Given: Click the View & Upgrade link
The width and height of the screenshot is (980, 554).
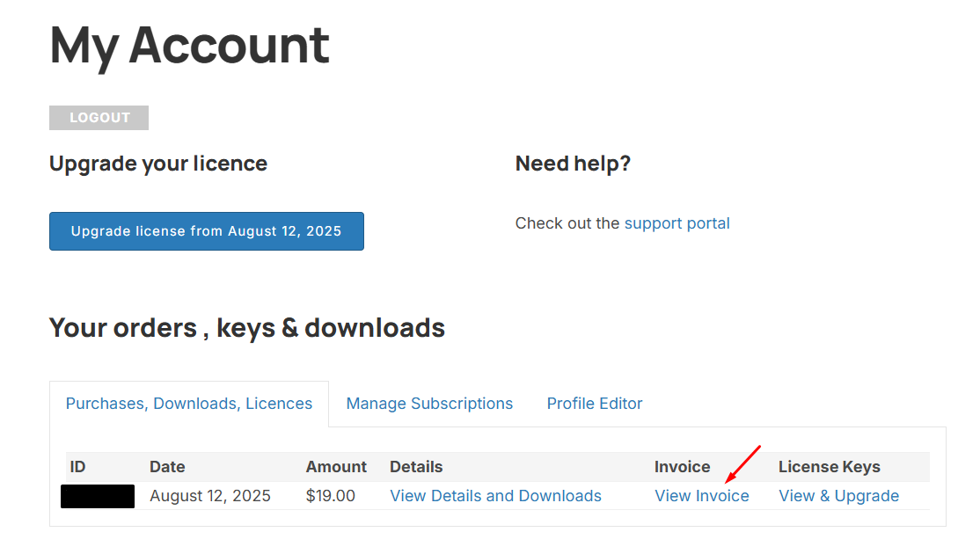Looking at the screenshot, I should pos(838,495).
